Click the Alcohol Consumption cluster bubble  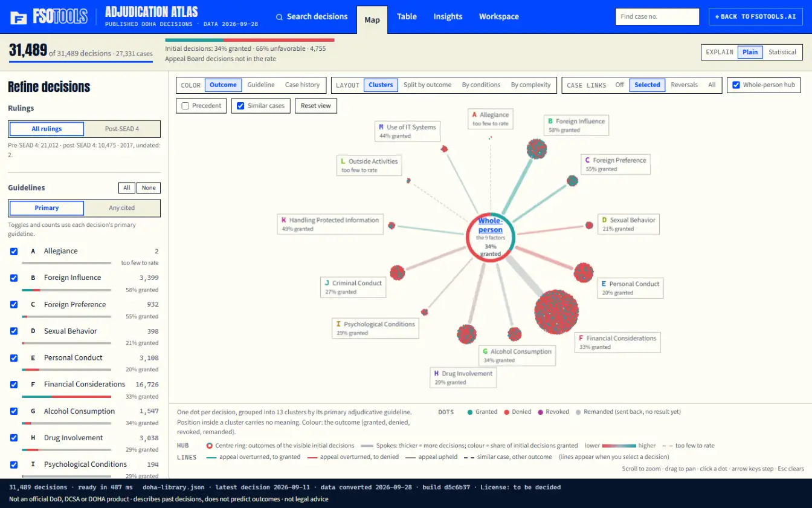(x=514, y=334)
